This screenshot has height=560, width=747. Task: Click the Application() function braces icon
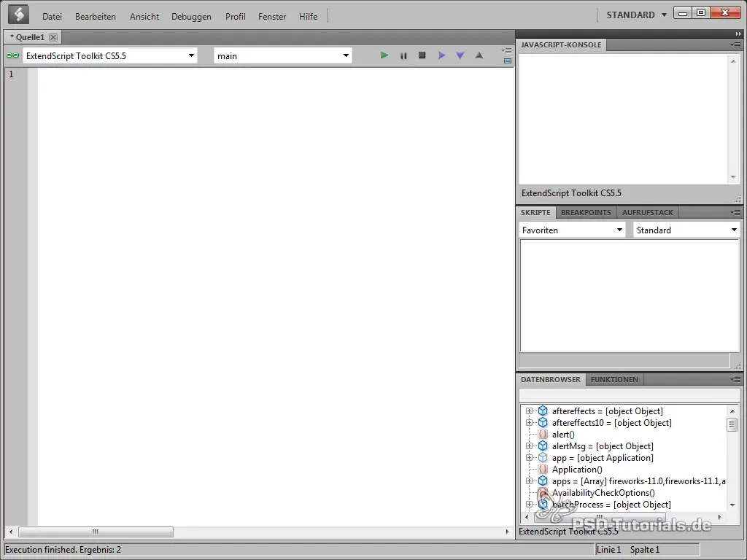(x=543, y=469)
